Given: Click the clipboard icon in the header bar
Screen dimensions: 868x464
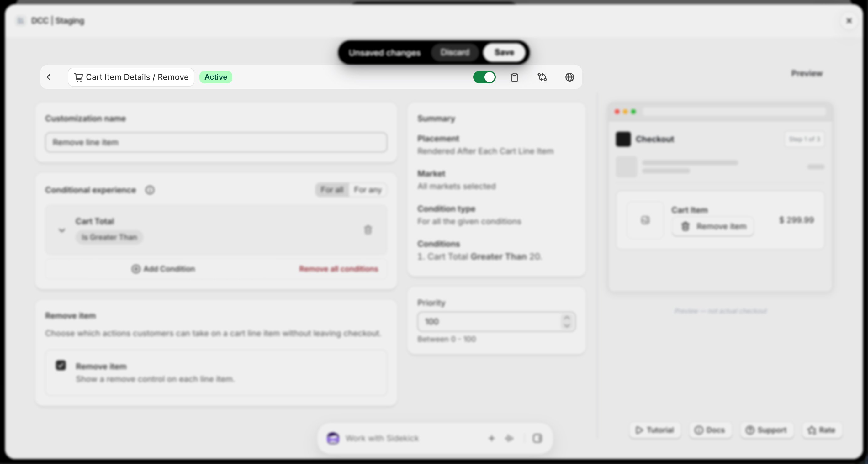Looking at the screenshot, I should (514, 77).
